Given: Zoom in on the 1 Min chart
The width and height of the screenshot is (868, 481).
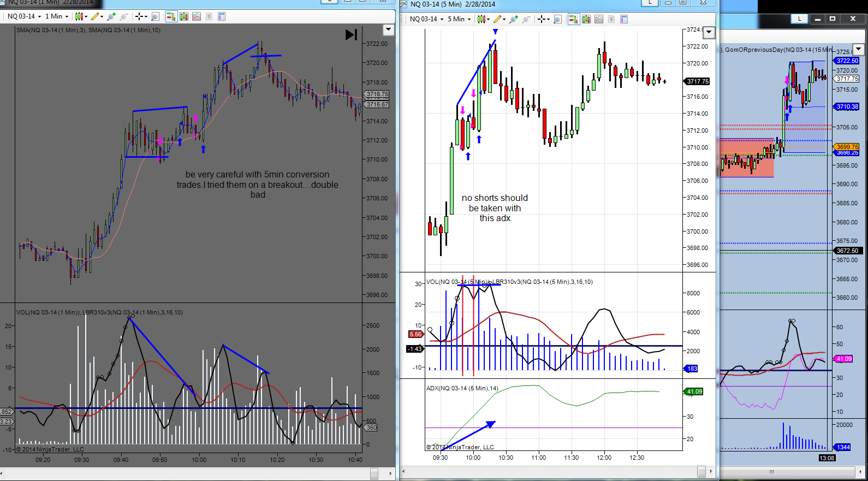Looking at the screenshot, I should pyautogui.click(x=112, y=16).
